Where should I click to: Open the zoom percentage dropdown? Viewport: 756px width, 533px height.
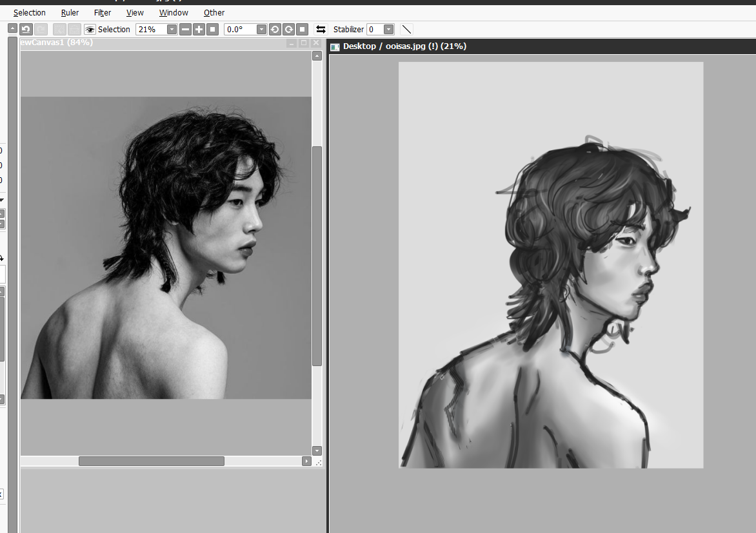point(172,29)
